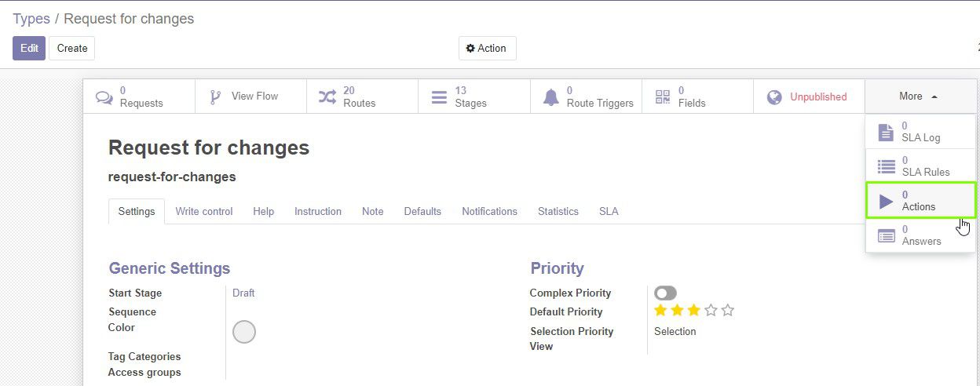Click the 'request-for-changes' code text
Image resolution: width=980 pixels, height=386 pixels.
(x=172, y=177)
